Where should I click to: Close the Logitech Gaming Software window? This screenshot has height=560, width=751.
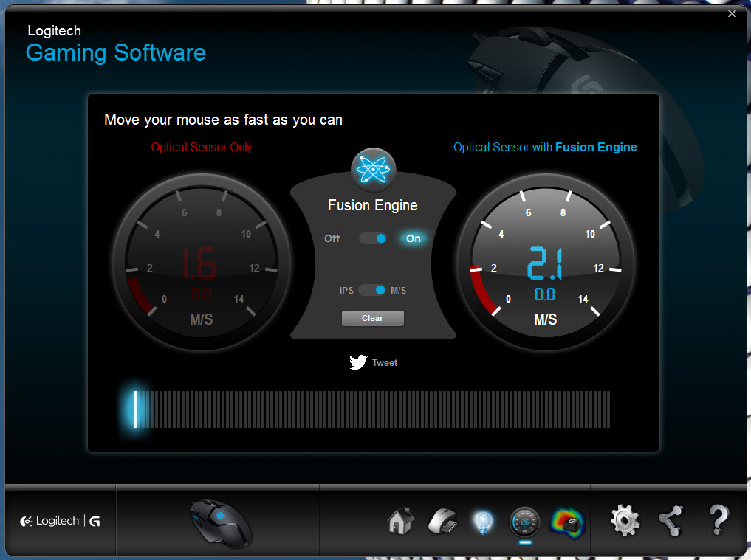coord(732,14)
